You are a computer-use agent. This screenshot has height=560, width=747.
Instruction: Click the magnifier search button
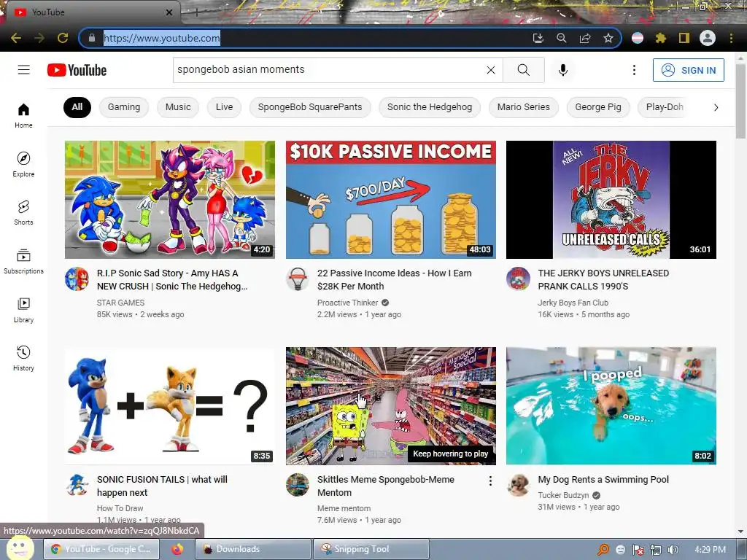[523, 70]
